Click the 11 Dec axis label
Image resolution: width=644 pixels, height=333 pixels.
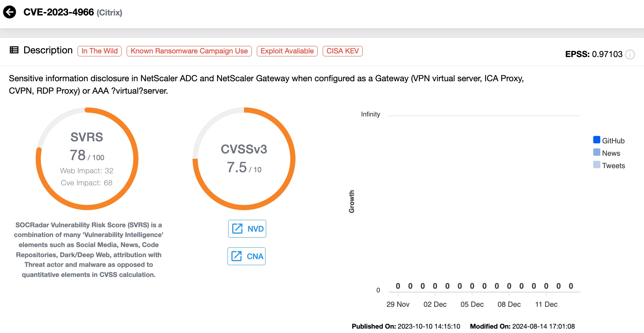(546, 304)
